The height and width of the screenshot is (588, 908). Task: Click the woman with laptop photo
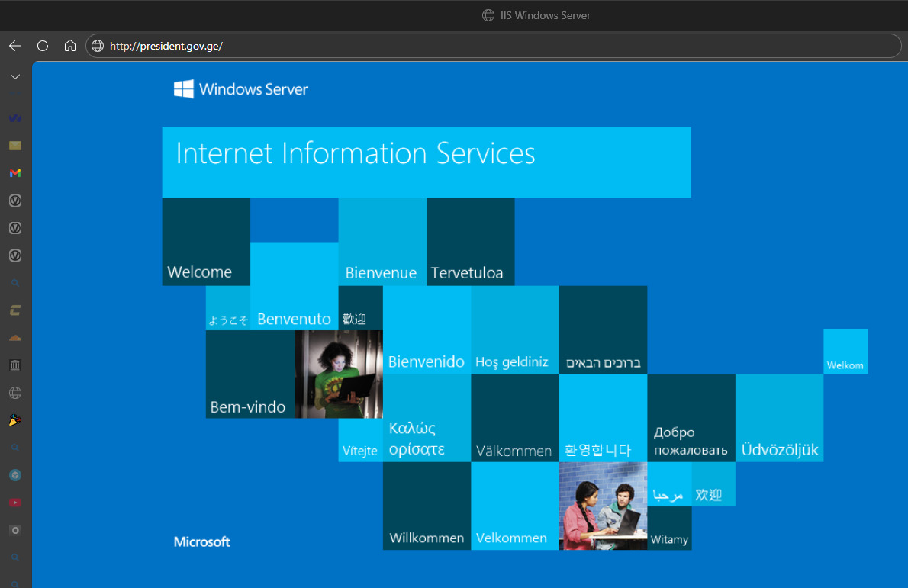click(339, 374)
